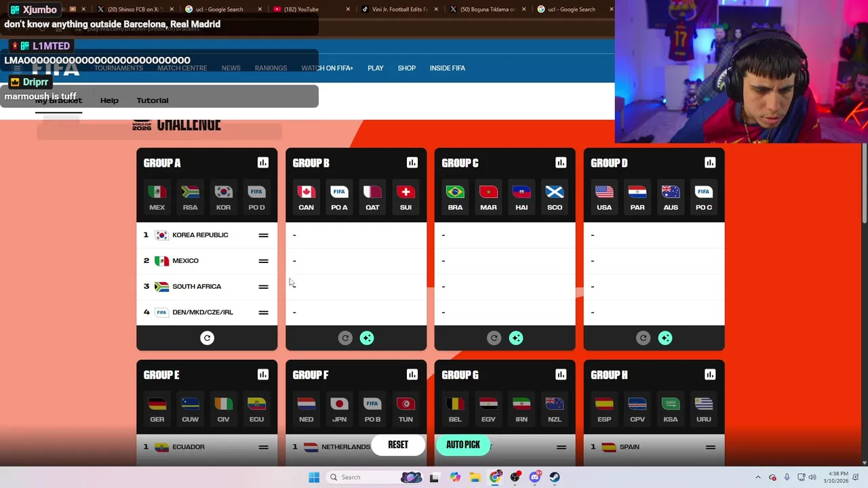Screen dimensions: 868x488
Task: Open Steam from the taskbar
Action: coord(555,477)
